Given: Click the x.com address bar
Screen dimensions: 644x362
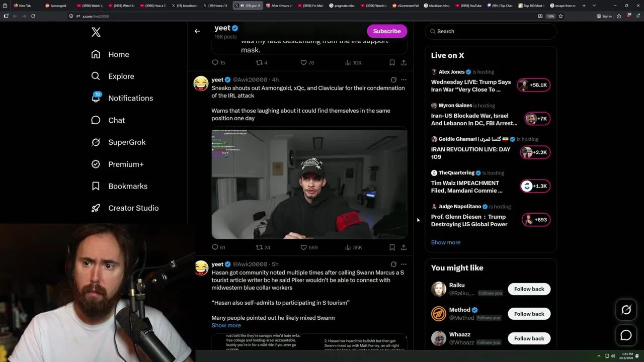Looking at the screenshot, I should 302,16.
